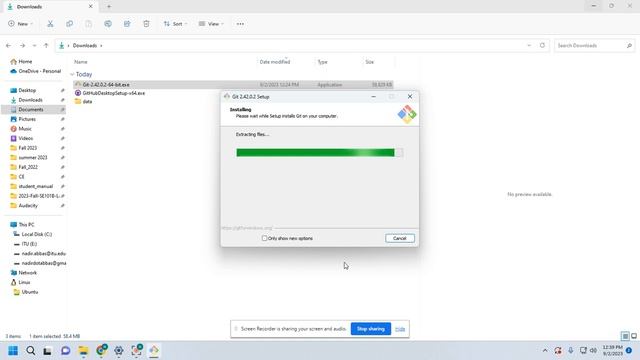Minimize the Git Setup dialog
This screenshot has width=640, height=360.
click(373, 97)
